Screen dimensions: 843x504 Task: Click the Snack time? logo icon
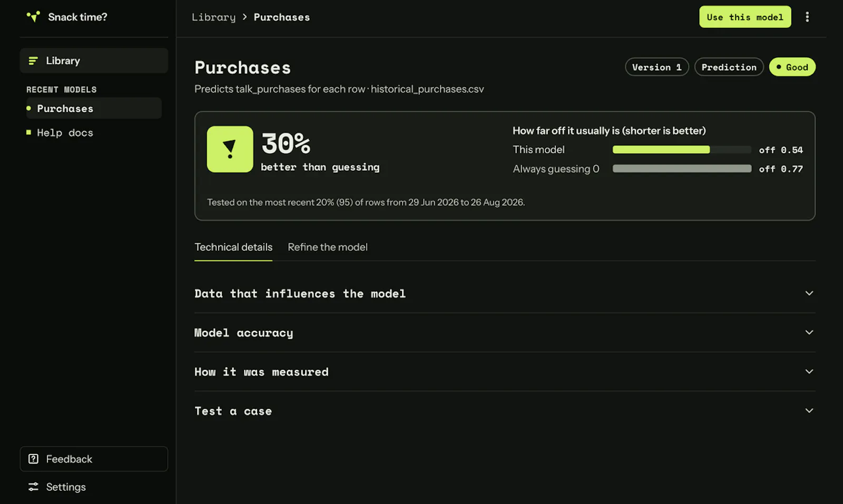pos(33,17)
